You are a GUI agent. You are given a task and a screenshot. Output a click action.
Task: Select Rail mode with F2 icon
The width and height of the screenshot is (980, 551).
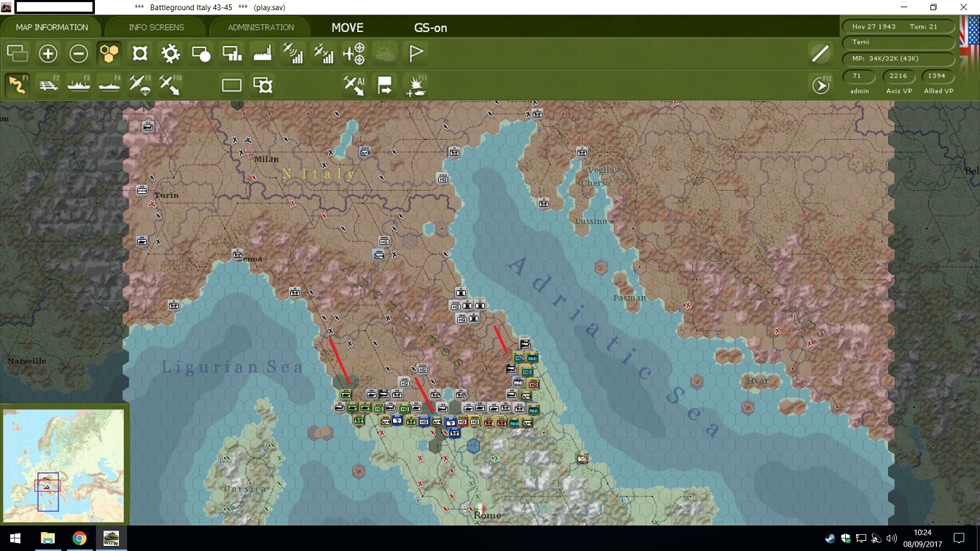[x=48, y=85]
